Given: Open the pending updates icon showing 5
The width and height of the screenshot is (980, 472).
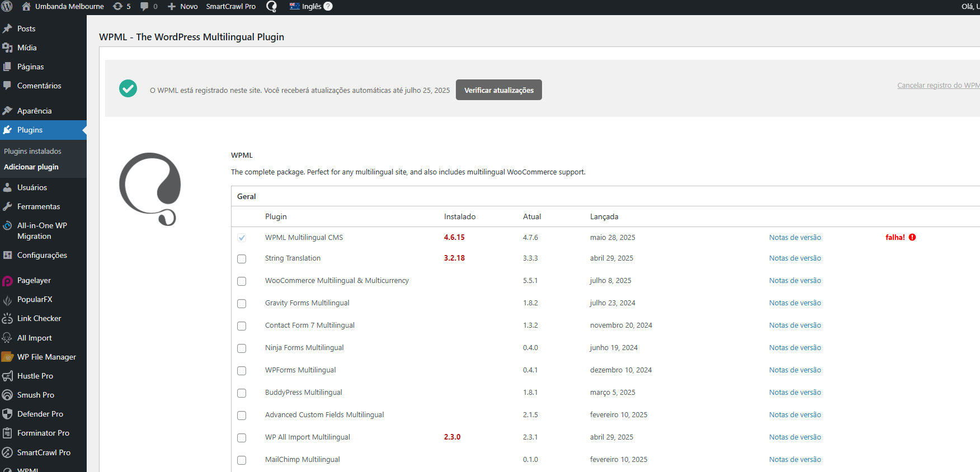Looking at the screenshot, I should [x=117, y=7].
